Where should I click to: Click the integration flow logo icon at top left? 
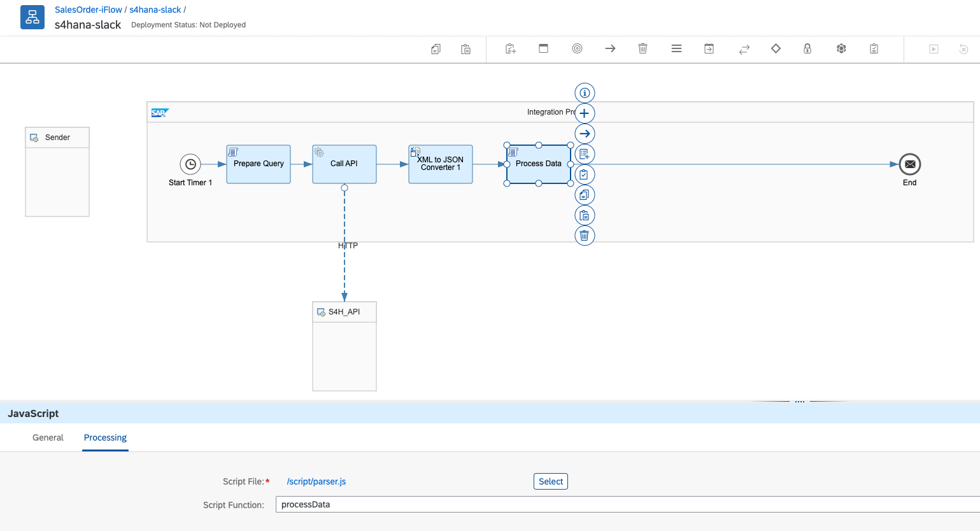pyautogui.click(x=32, y=17)
